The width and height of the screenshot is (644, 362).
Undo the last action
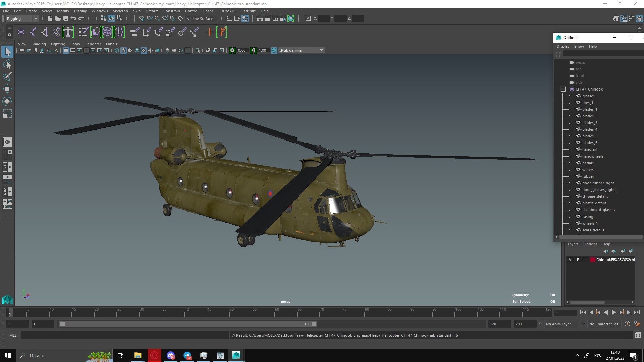73,19
